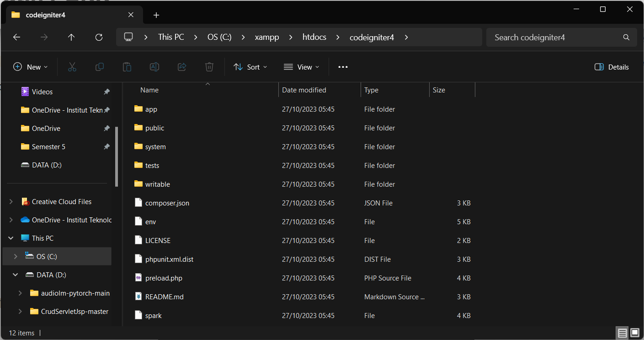Viewport: 644px width, 340px height.
Task: Select the writable folder row
Action: tap(302, 184)
